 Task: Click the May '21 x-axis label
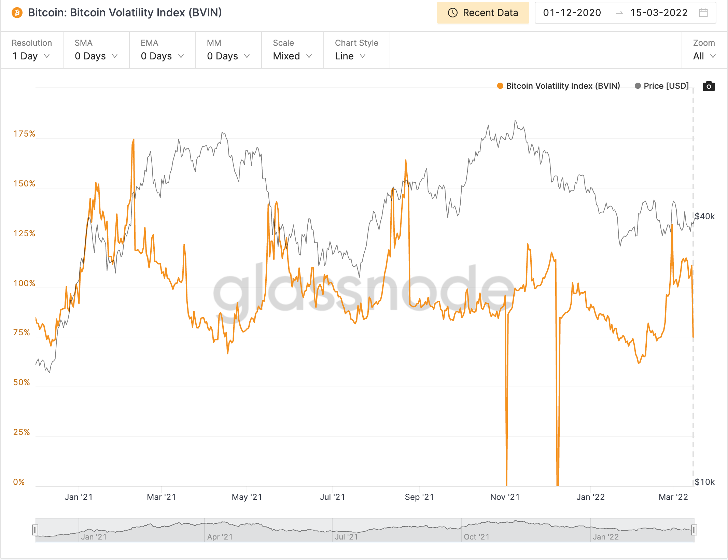click(247, 497)
